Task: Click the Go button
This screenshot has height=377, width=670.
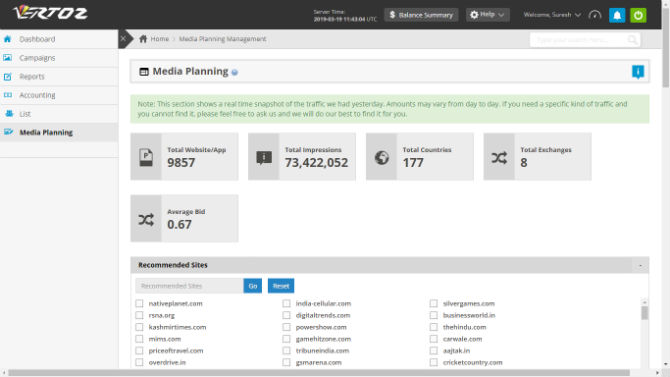Action: 253,286
